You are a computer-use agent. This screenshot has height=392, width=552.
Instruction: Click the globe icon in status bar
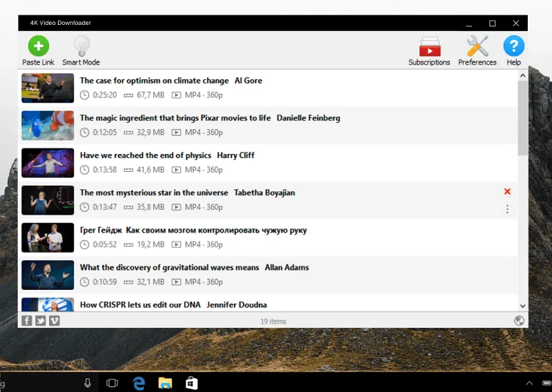[519, 320]
